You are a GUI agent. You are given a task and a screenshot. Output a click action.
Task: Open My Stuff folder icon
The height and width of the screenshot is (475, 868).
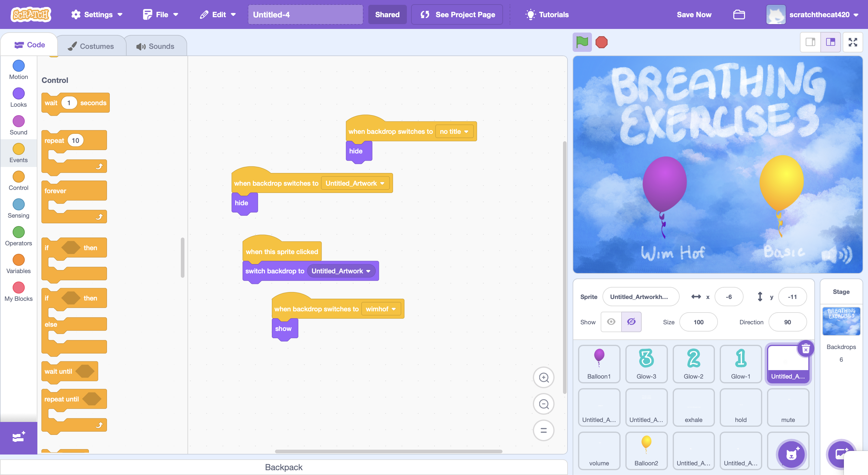pyautogui.click(x=739, y=14)
